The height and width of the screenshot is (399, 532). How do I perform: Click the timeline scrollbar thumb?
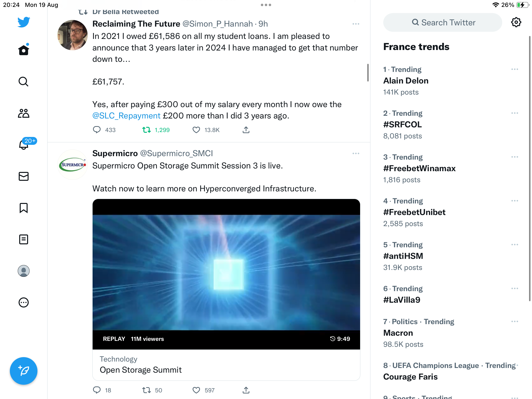[x=368, y=73]
